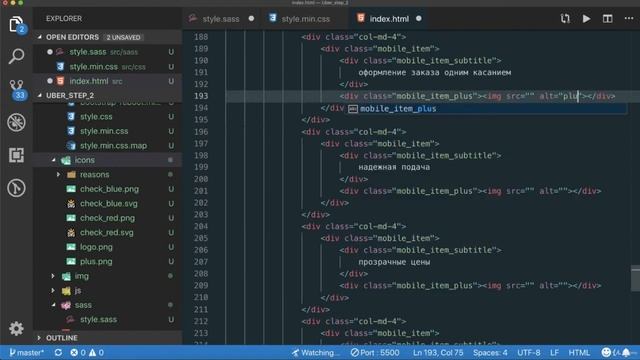Split the editor to the right
This screenshot has width=640, height=360.
[x=607, y=19]
